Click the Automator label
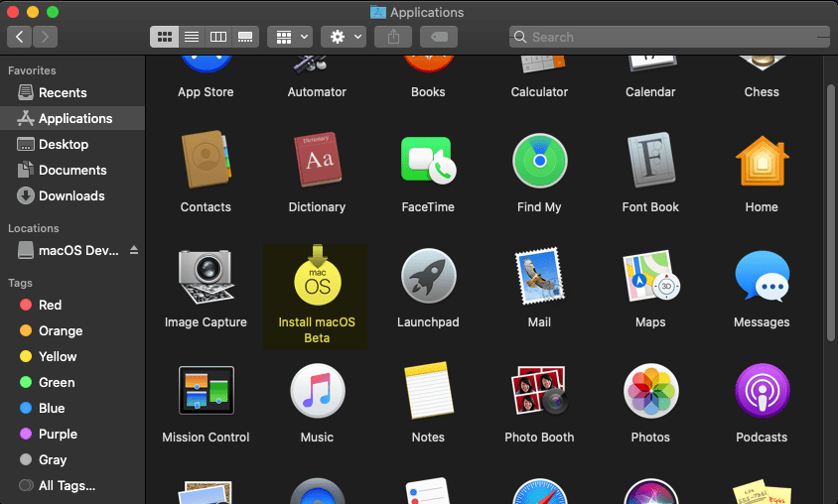This screenshot has width=838, height=504. click(317, 92)
